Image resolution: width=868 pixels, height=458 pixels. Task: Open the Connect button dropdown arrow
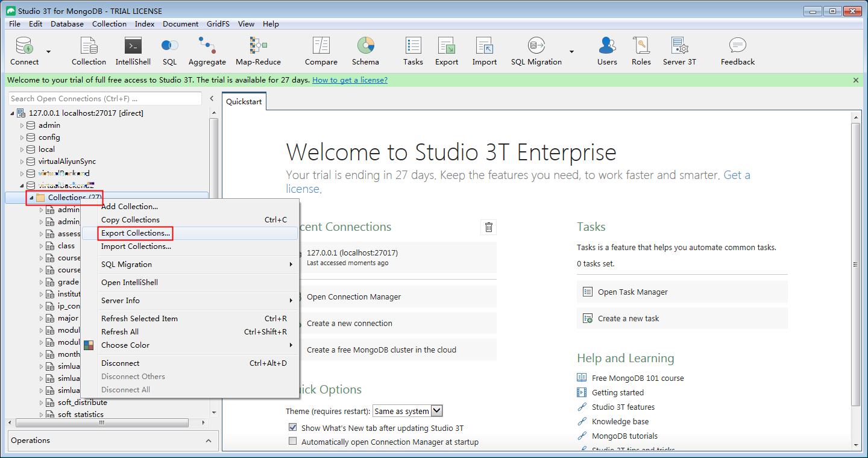tap(48, 52)
